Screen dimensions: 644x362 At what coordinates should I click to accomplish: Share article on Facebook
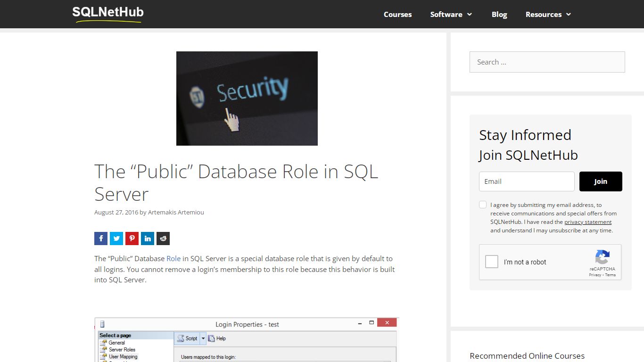(101, 239)
